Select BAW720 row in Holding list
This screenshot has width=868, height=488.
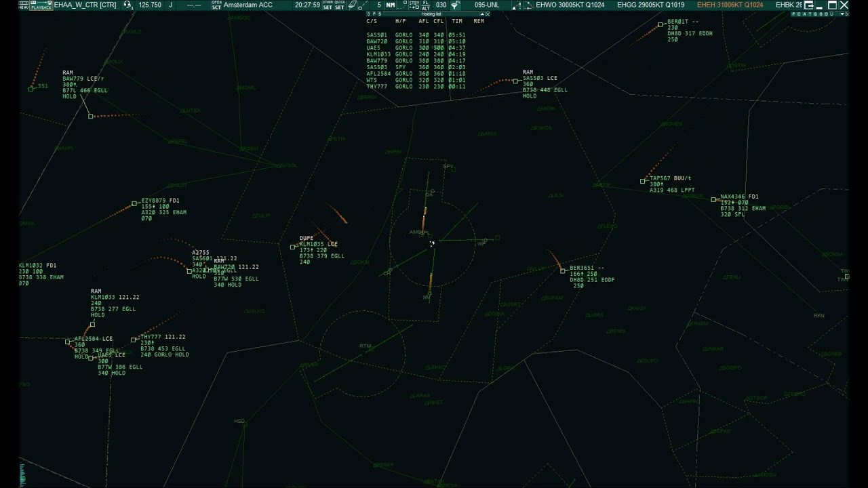click(416, 41)
